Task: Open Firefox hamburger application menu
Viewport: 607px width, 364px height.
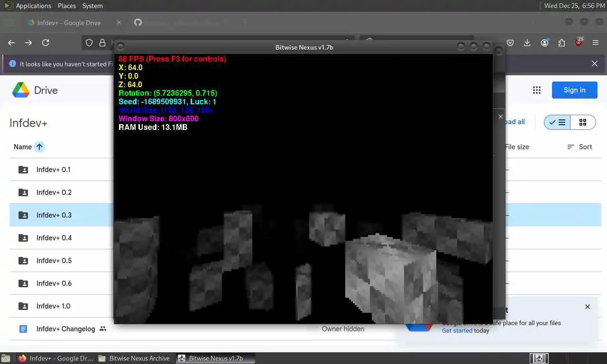Action: coord(596,43)
